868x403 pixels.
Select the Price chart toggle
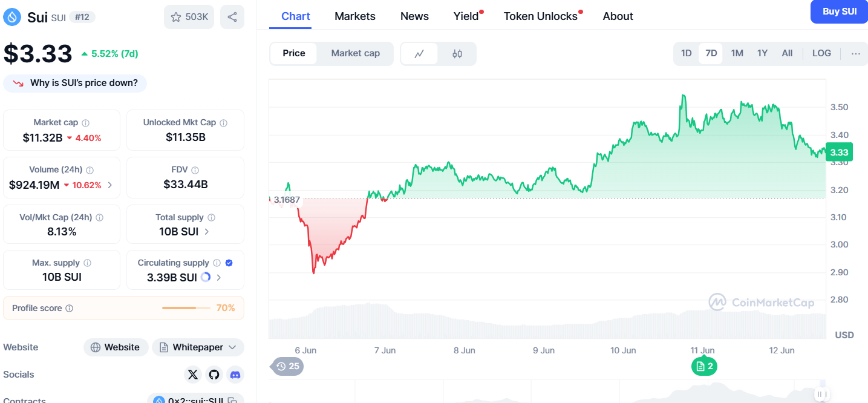(294, 53)
